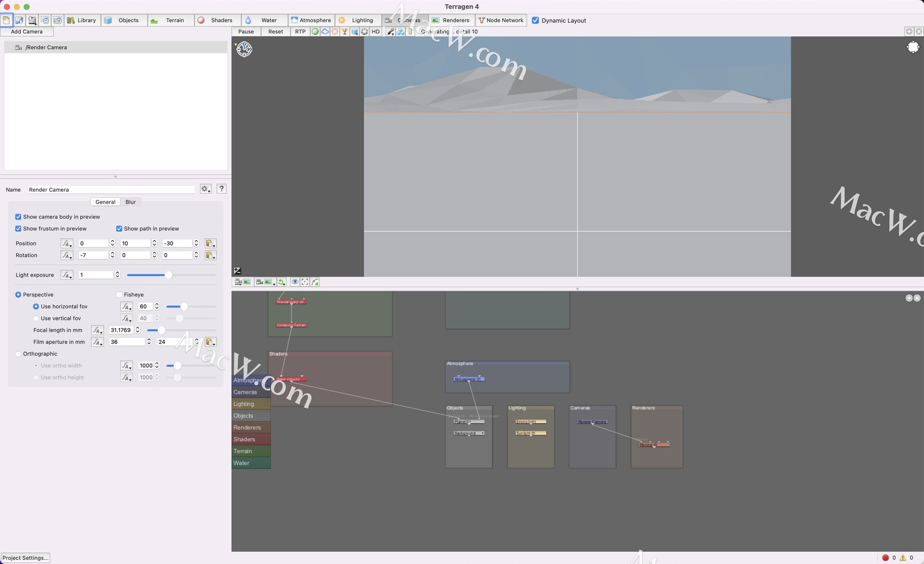
Task: Click the paint brush icon in the preview toolbar
Action: [391, 32]
